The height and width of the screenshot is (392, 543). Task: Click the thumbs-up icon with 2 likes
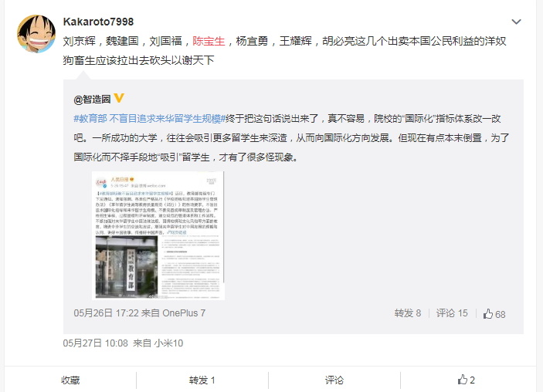coord(466,380)
